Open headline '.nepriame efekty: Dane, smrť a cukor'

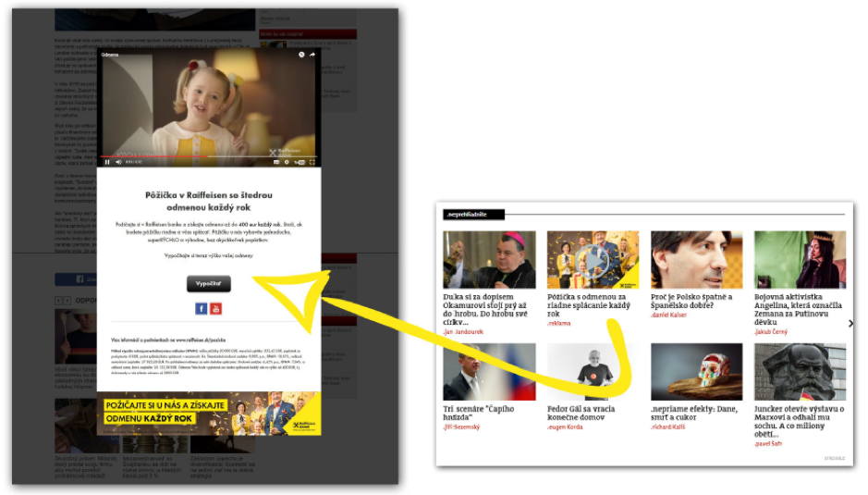(x=694, y=413)
